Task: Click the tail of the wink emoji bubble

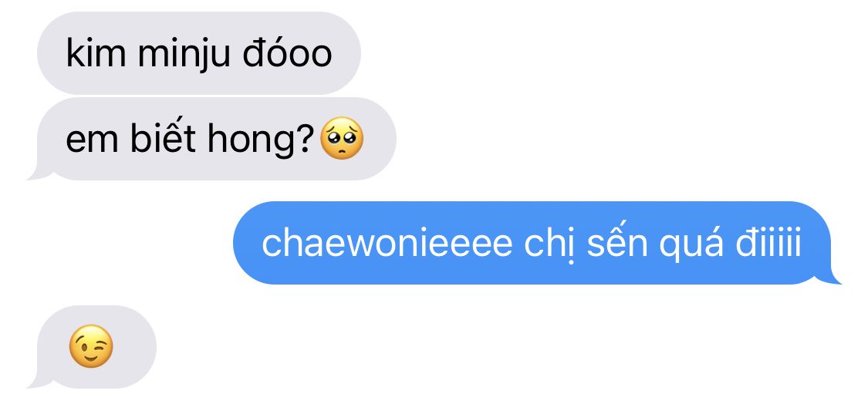Action: pos(36,380)
